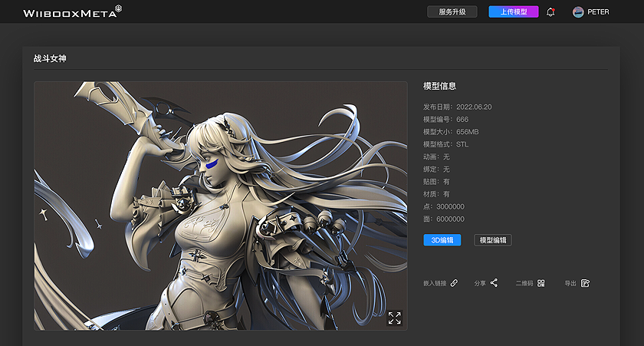Click the notification bell icon
Image resolution: width=644 pixels, height=346 pixels.
[x=550, y=12]
